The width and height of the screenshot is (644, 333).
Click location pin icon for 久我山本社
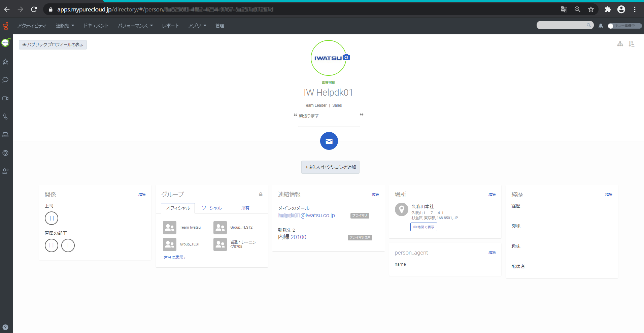(402, 210)
